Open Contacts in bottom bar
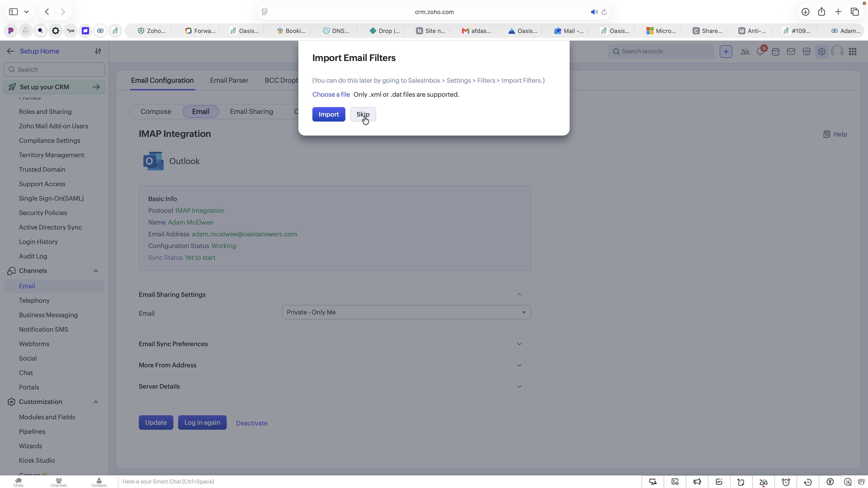The image size is (868, 488). pos(99,482)
